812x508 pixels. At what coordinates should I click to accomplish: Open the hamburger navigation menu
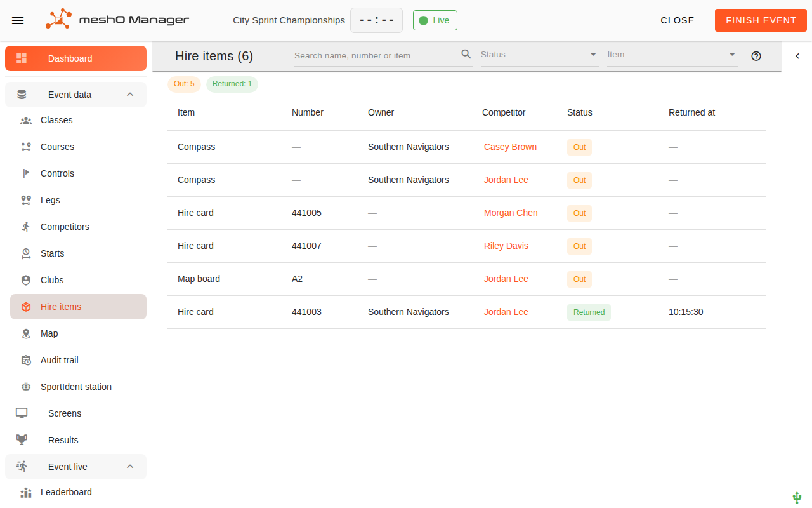[x=18, y=20]
